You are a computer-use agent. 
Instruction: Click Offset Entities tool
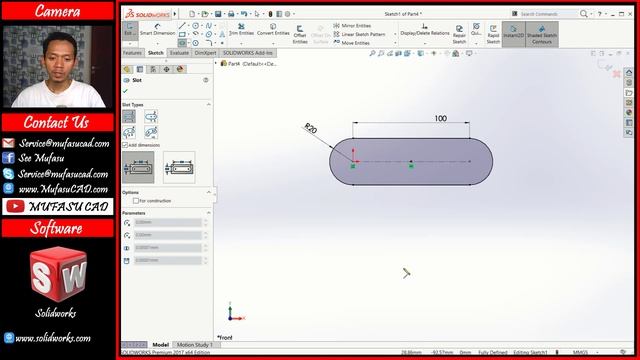(x=300, y=34)
